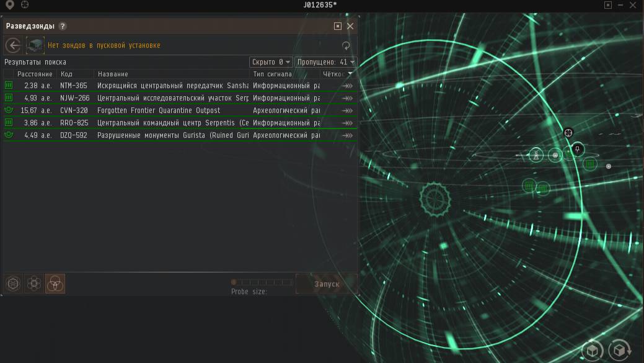Click the location pin icon top-left
Image resolution: width=644 pixels, height=363 pixels.
(10, 4)
